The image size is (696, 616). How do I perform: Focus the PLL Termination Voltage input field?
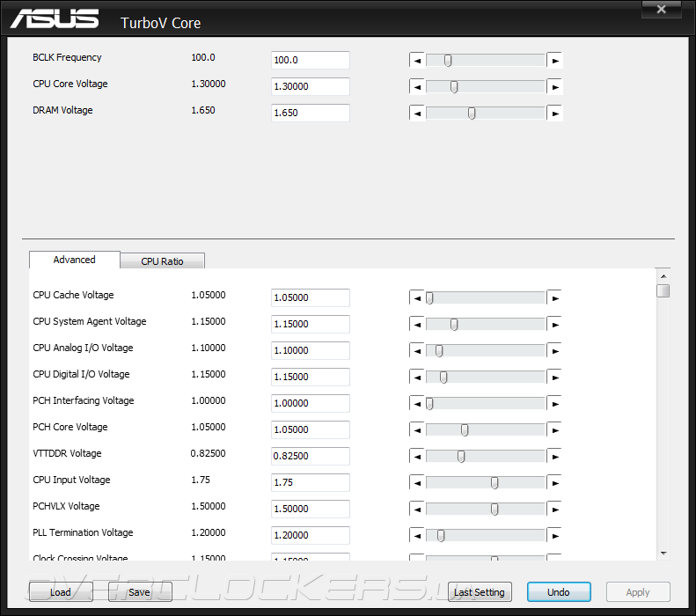pos(311,535)
